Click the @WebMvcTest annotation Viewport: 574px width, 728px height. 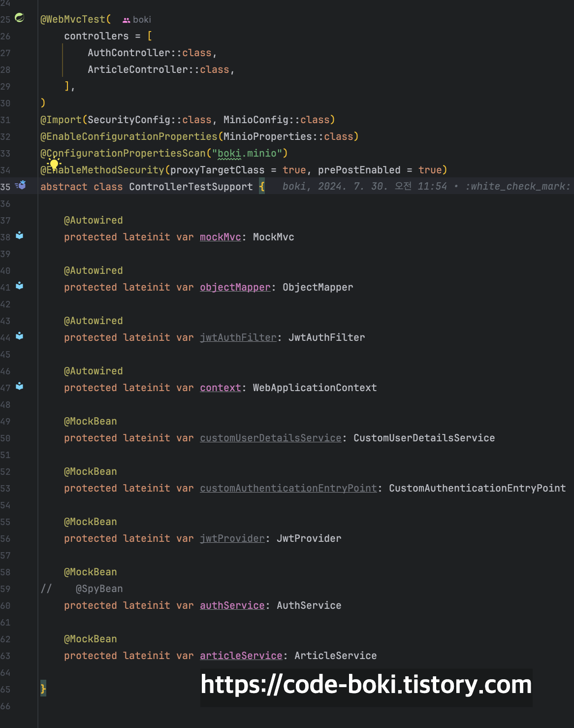tap(73, 19)
